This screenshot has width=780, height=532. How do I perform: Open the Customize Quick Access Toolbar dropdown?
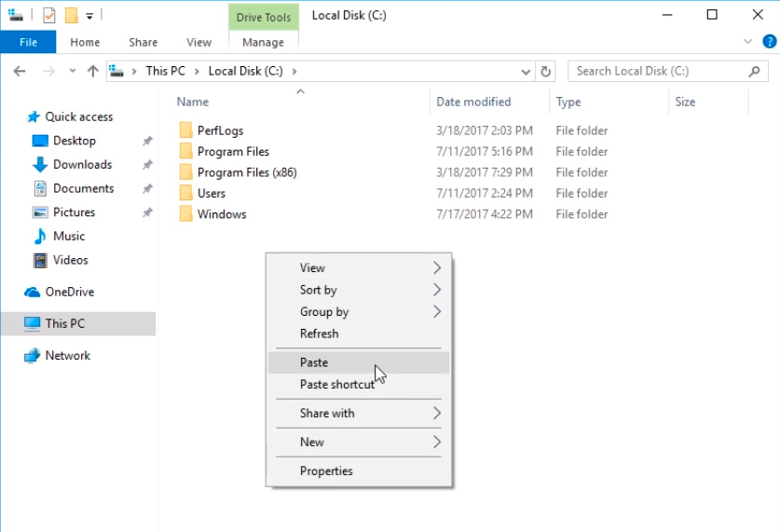pos(89,16)
